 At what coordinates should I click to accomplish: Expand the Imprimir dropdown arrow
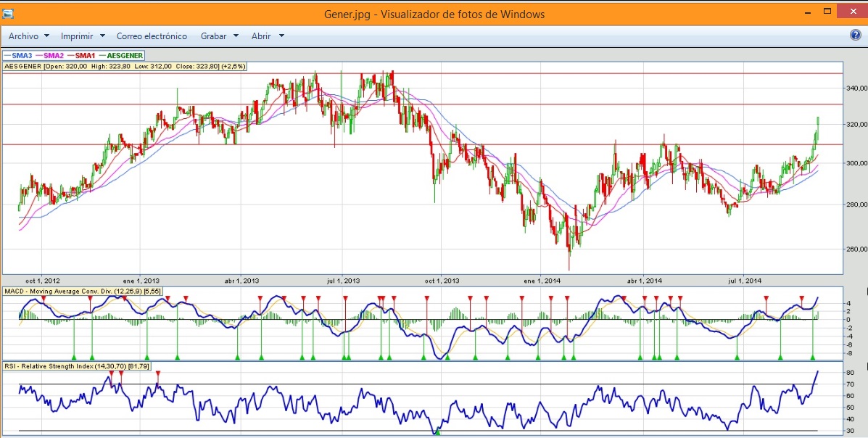click(x=102, y=36)
